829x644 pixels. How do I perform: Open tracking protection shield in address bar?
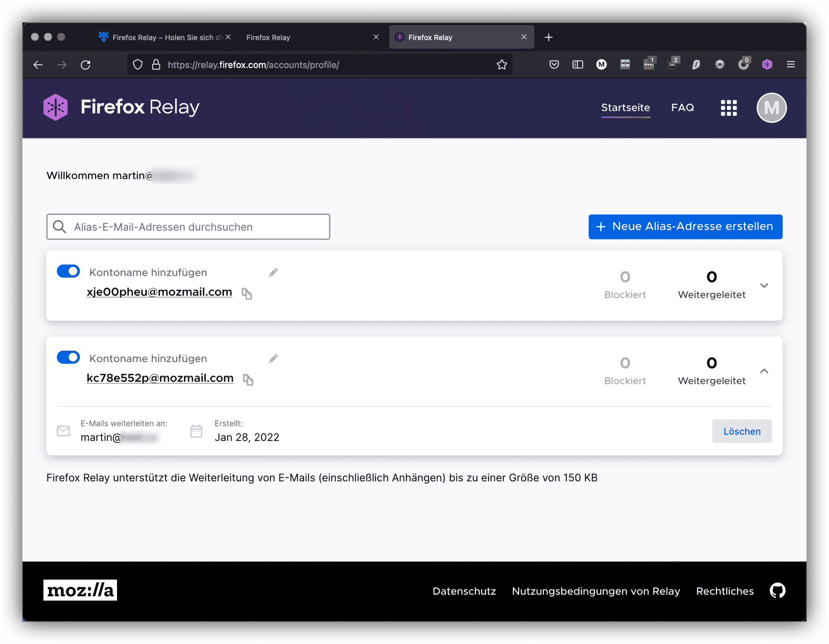point(138,65)
